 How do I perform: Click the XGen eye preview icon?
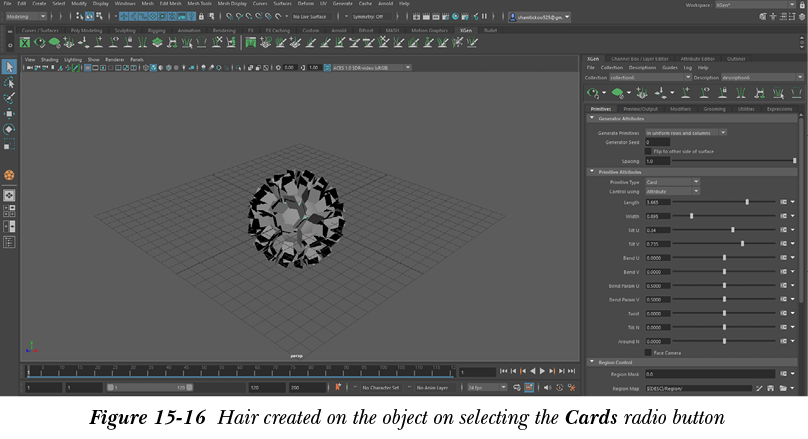point(592,92)
